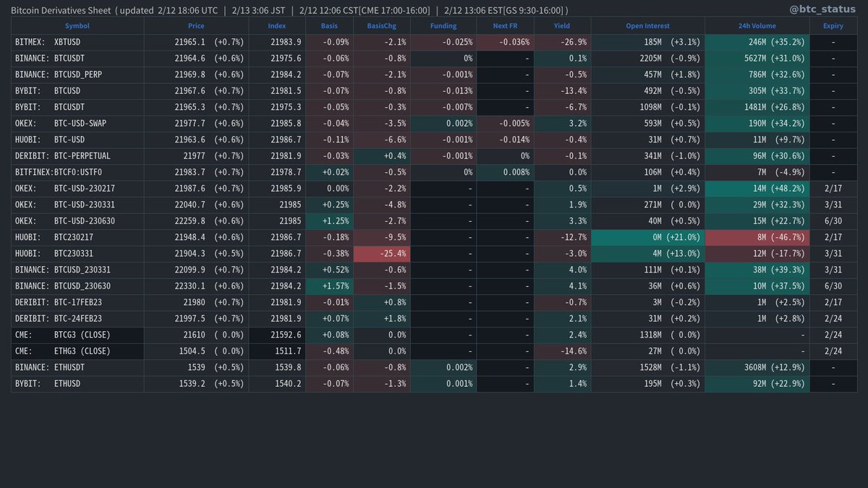Click the +1.57% basis for BINANCE BTCUSD_230630

[x=329, y=286]
